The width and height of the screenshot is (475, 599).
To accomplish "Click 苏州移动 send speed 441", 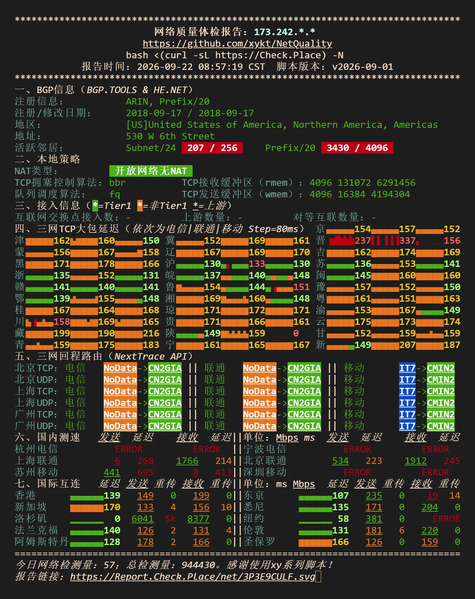I will [x=112, y=473].
